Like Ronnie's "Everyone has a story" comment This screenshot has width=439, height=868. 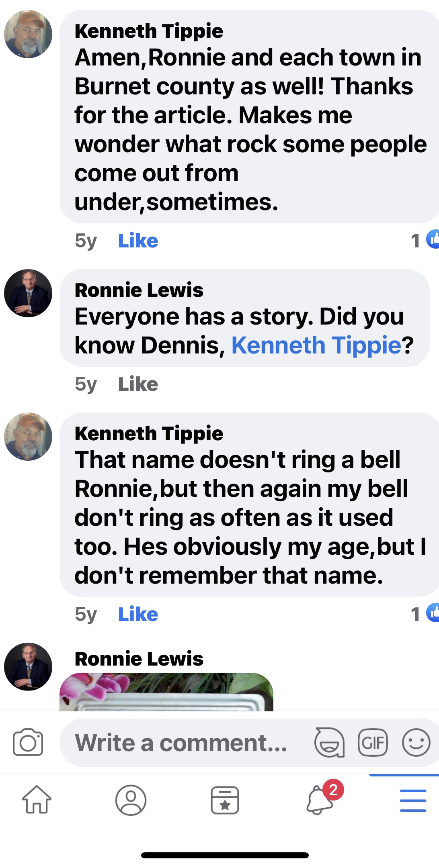138,384
